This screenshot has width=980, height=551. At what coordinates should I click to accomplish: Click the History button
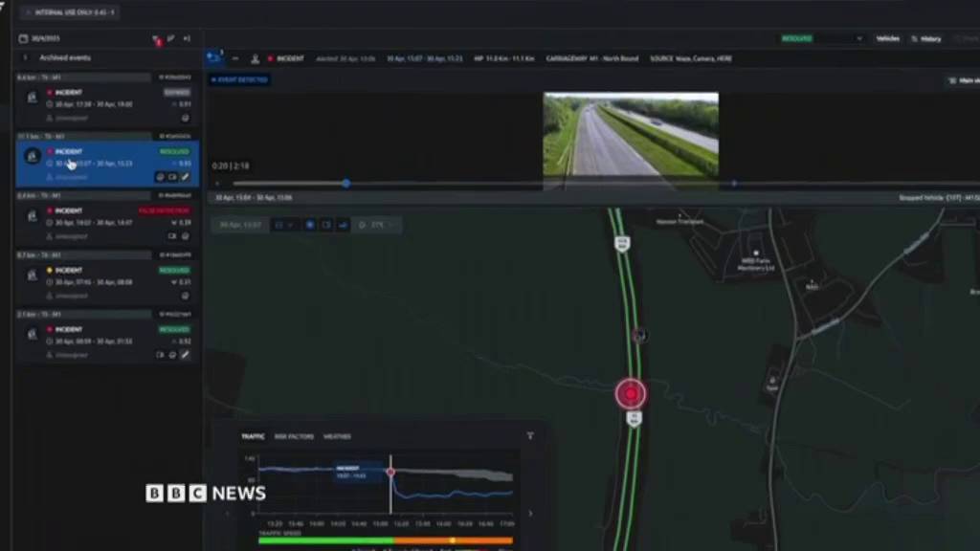(x=927, y=38)
